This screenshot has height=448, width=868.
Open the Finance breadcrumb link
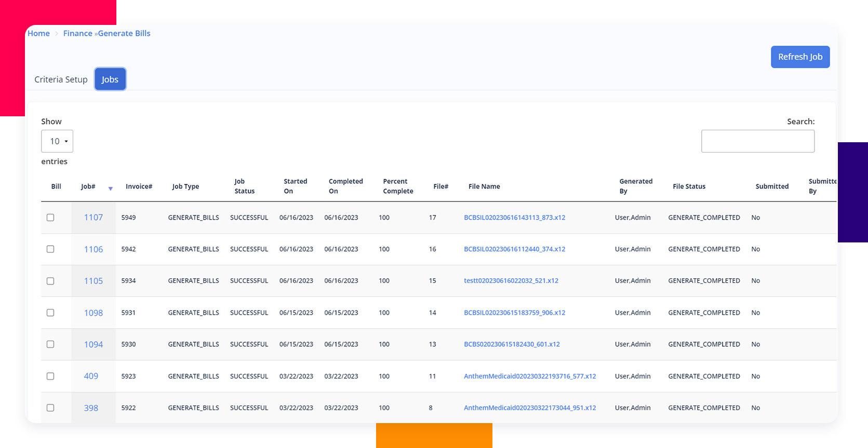pyautogui.click(x=78, y=33)
